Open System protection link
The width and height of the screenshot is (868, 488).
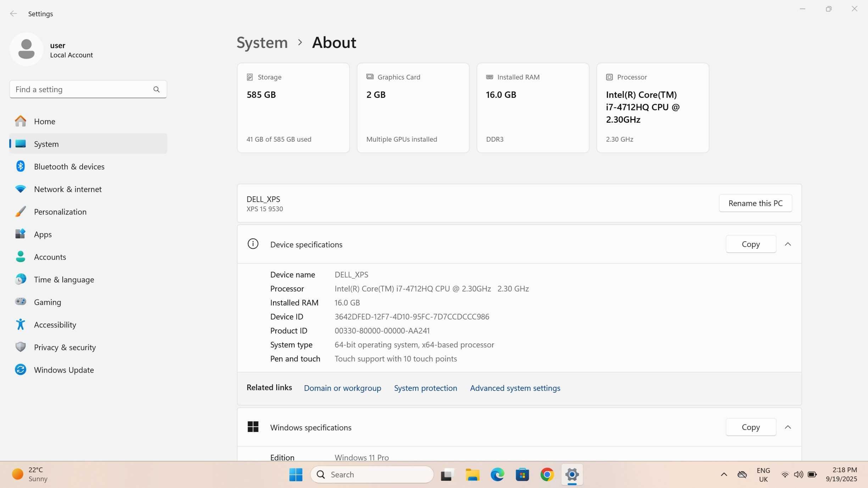coord(425,388)
